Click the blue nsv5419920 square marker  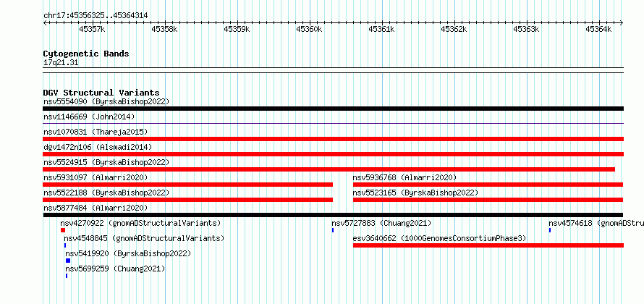68,261
